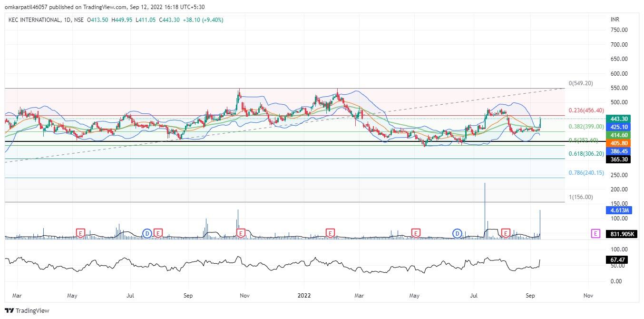This screenshot has width=644, height=319.
Task: Click the 831.905K volume average label
Action: point(620,234)
